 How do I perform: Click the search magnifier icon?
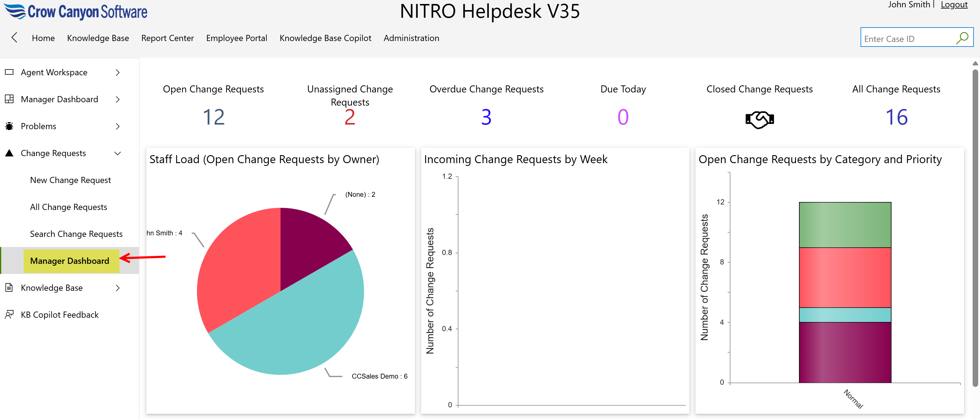[962, 38]
